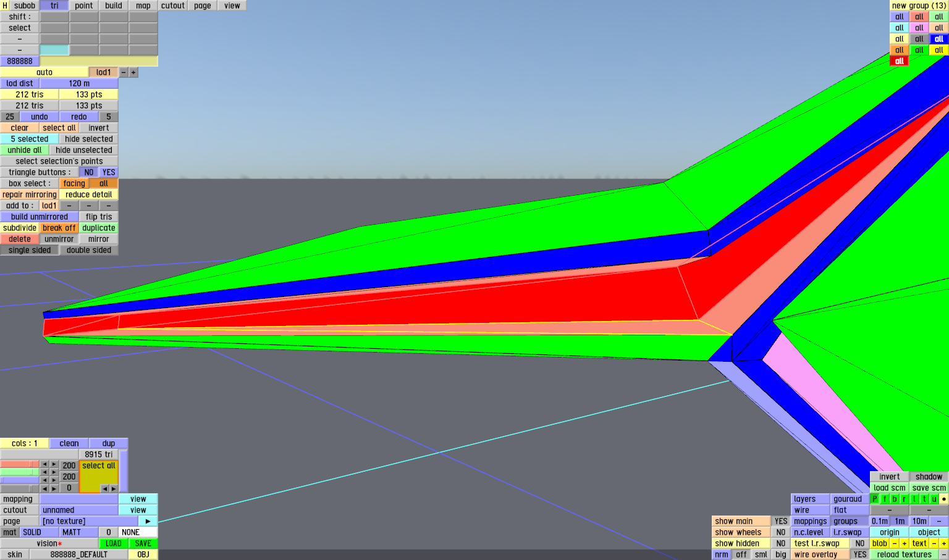Set triangle buttons to NO

click(x=89, y=172)
